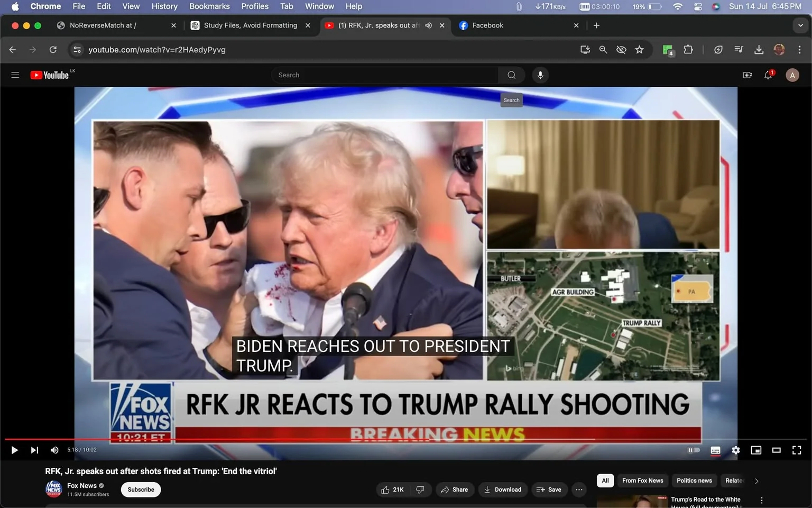This screenshot has height=508, width=812.
Task: Toggle theater mode
Action: click(777, 450)
